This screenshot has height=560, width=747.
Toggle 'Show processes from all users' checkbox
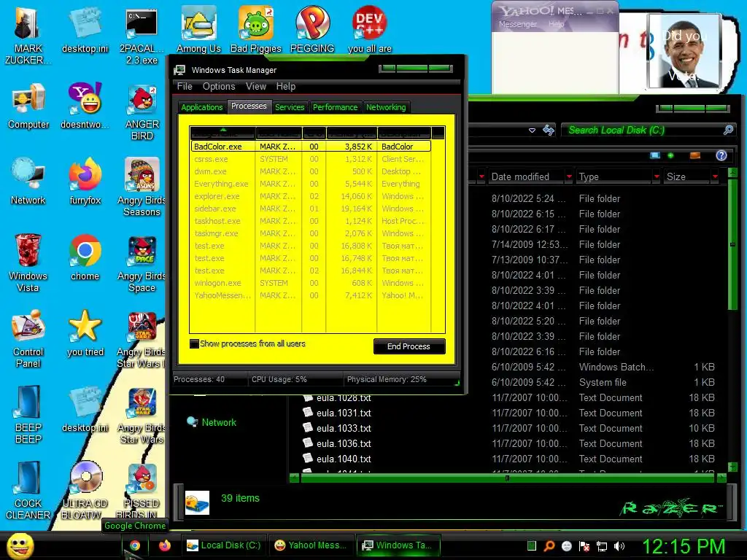click(x=194, y=344)
